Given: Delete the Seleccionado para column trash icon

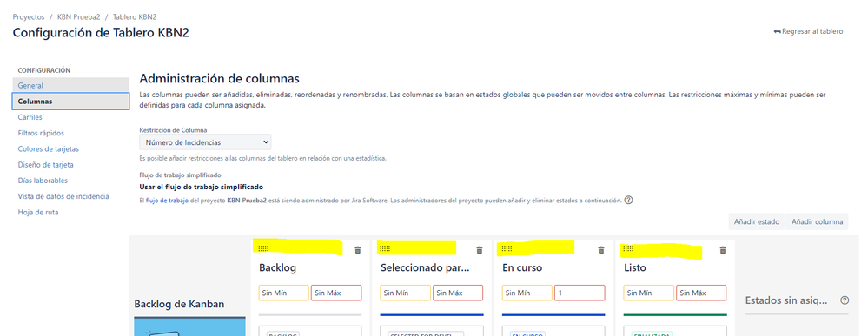Looking at the screenshot, I should pos(480,250).
